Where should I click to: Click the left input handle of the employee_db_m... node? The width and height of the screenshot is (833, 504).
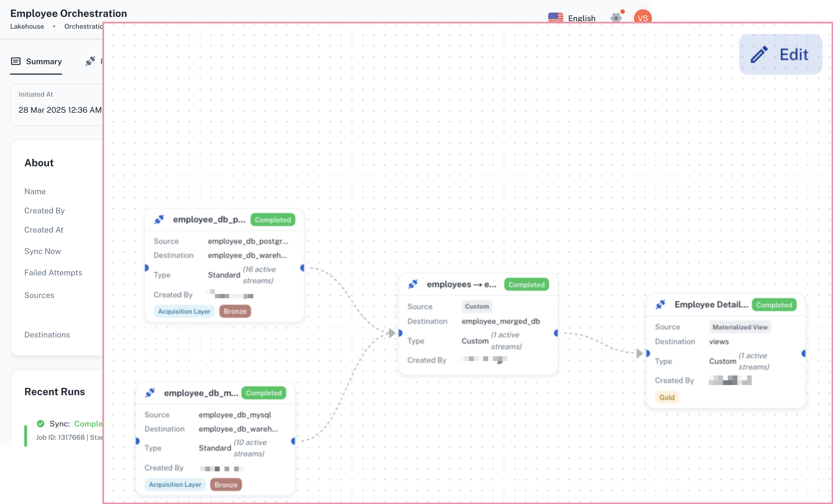pyautogui.click(x=137, y=441)
